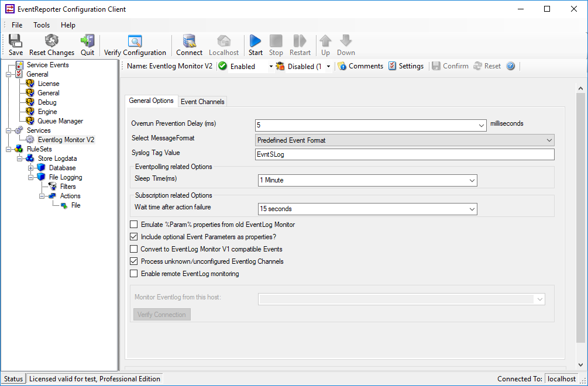Click the license status text in status bar
Image resolution: width=588 pixels, height=386 pixels.
pos(95,379)
